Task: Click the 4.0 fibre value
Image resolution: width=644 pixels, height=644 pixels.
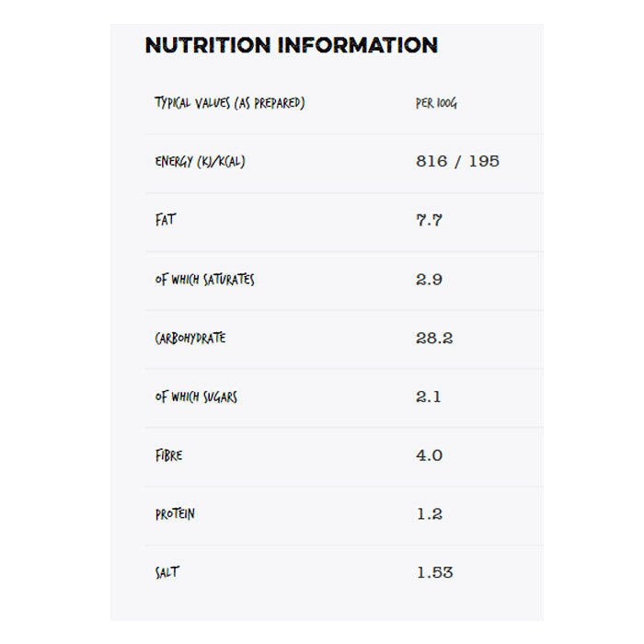Action: tap(429, 455)
